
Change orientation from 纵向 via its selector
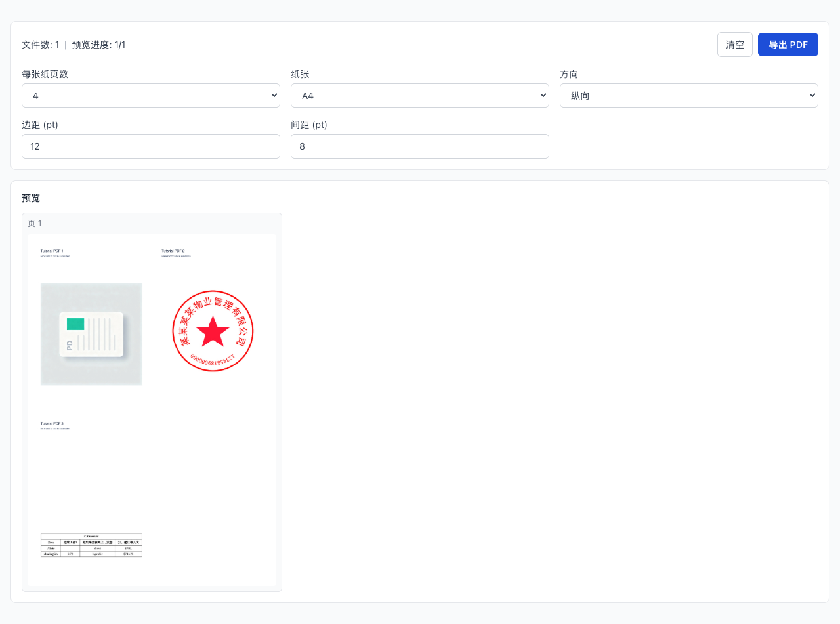point(688,95)
